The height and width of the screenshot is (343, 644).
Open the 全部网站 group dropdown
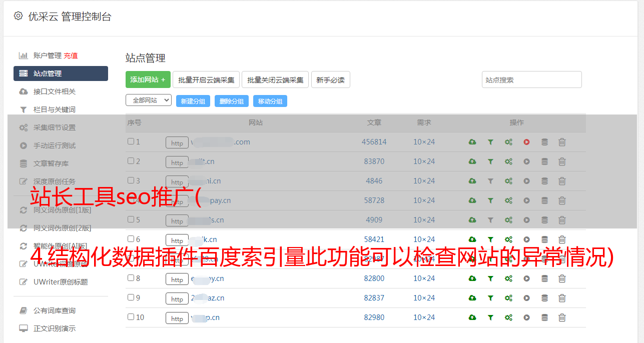pos(149,100)
